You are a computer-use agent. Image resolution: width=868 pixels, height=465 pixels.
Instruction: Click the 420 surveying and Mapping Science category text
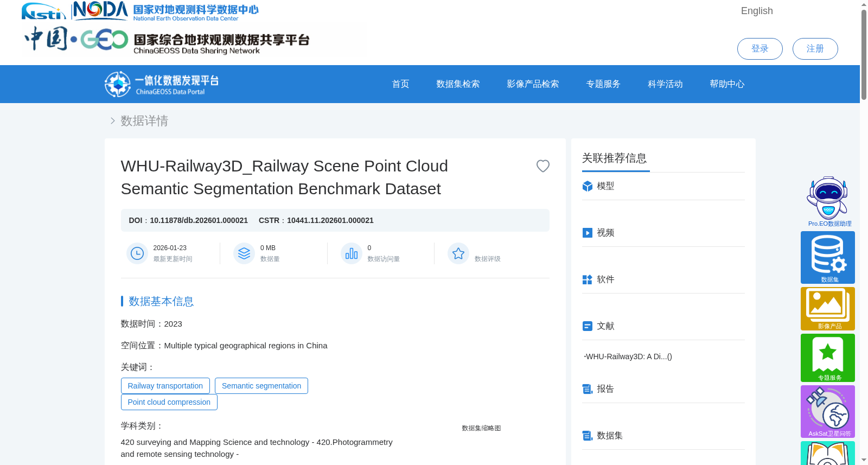[257, 448]
